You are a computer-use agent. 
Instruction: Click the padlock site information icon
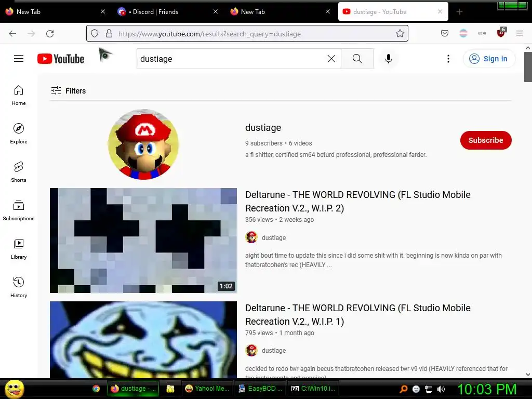coord(109,33)
